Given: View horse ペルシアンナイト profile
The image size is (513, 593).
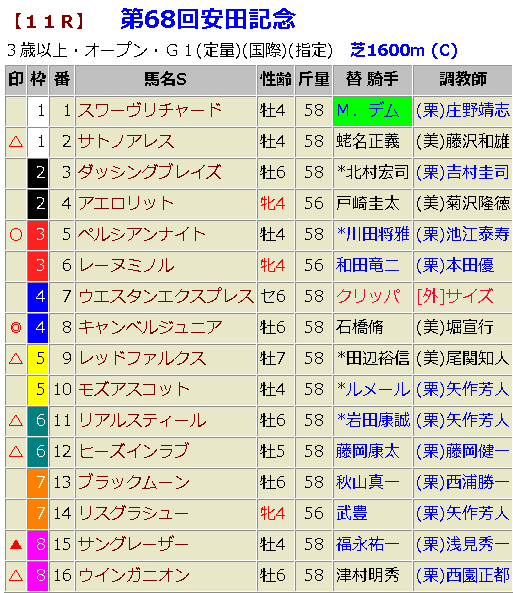Looking at the screenshot, I should (141, 235).
